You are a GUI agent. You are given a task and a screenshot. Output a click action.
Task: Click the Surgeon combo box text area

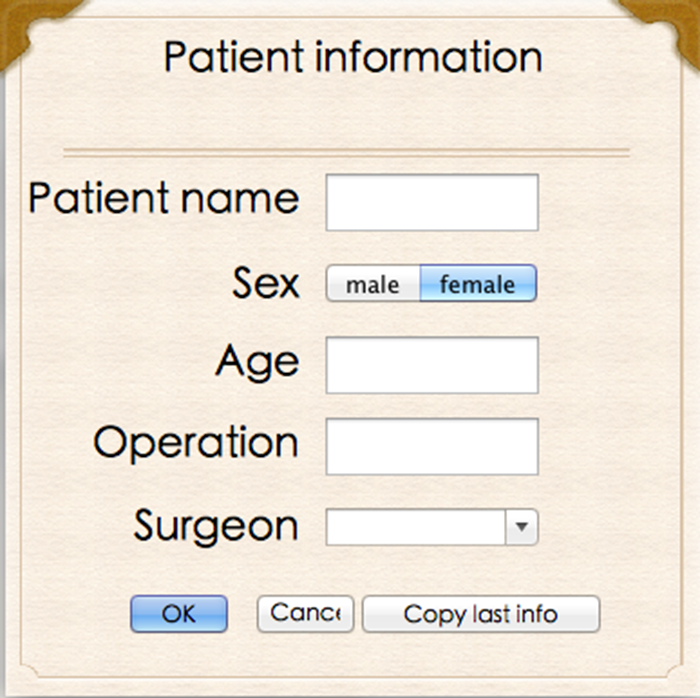[416, 527]
